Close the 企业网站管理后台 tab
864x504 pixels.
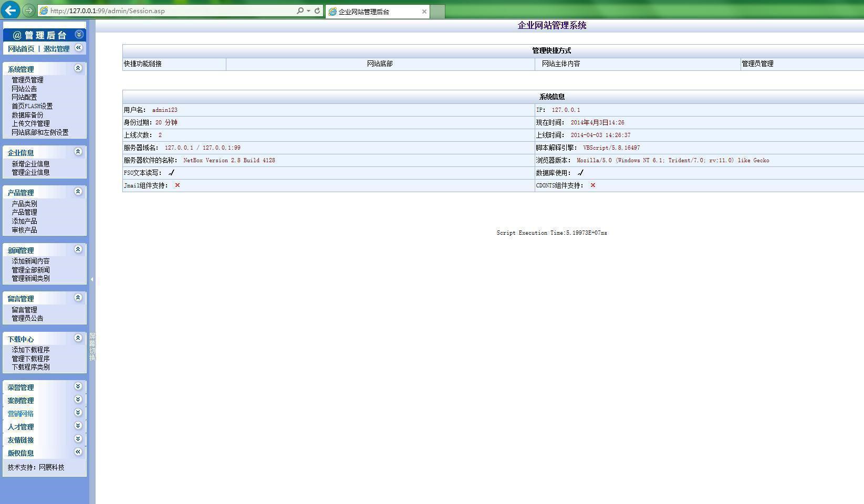tap(424, 12)
